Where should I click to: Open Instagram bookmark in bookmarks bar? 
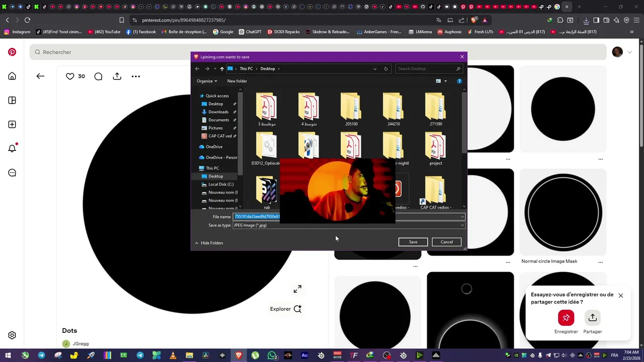point(17,32)
